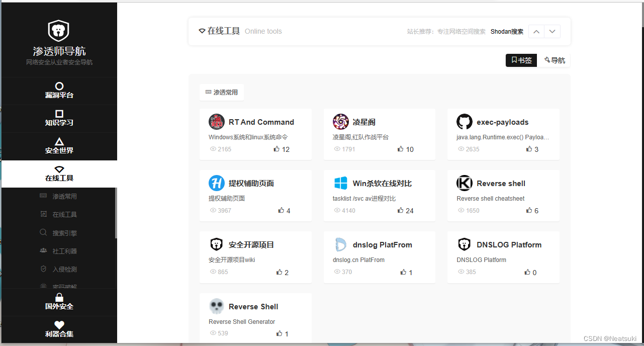The image size is (644, 346).
Task: Click the search icon beside 搜索引擎
Action: click(x=44, y=232)
